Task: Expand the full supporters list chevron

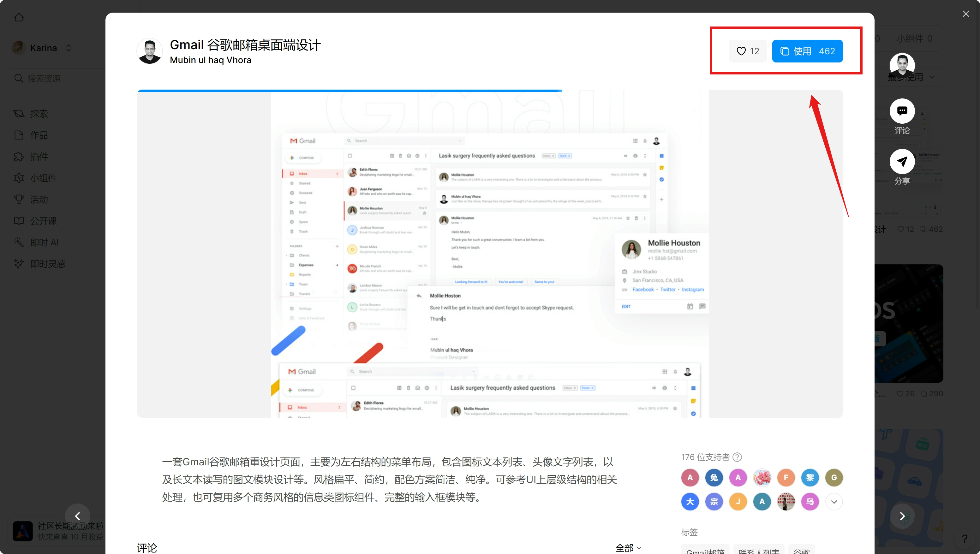Action: 834,502
